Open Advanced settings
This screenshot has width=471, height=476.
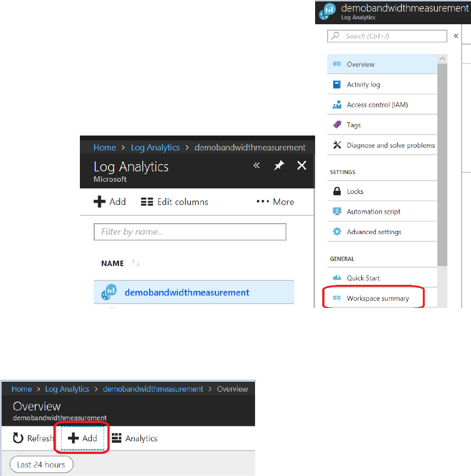[382, 232]
